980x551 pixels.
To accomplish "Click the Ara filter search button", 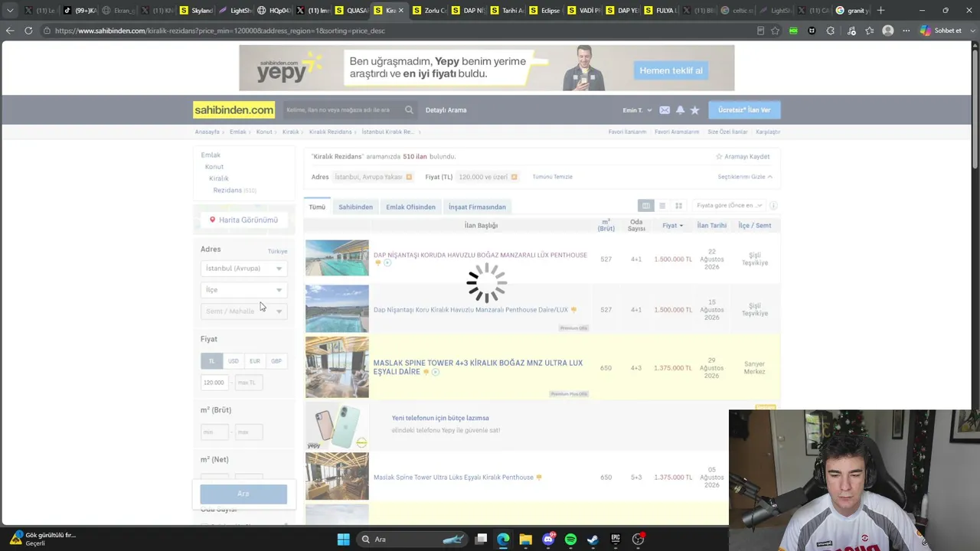I will [243, 494].
